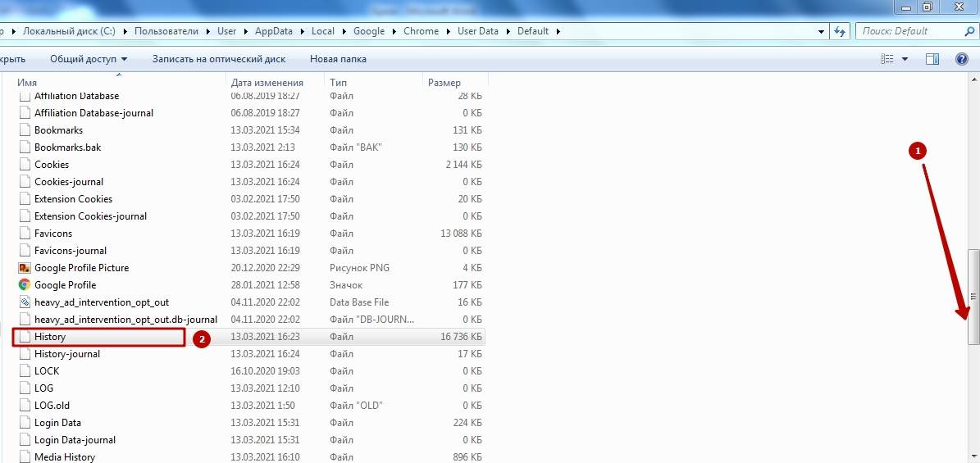
Task: Click the Новая папка button
Action: (x=338, y=59)
